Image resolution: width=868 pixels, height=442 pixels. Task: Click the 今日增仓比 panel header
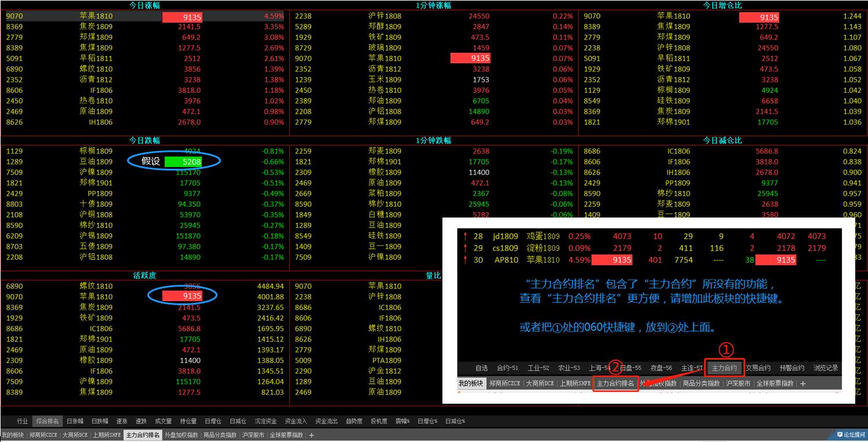pos(722,5)
